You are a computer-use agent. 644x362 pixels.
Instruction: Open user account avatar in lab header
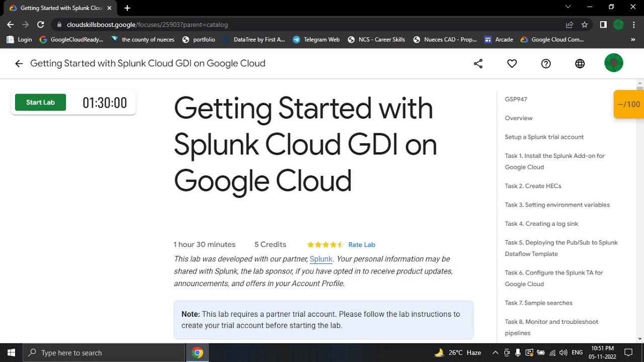tap(614, 63)
